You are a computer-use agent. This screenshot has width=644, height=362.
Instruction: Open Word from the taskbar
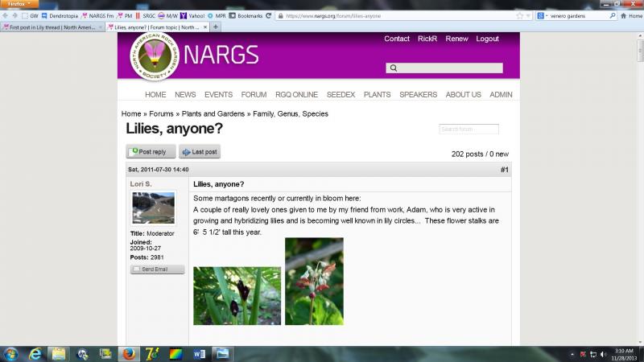[x=198, y=353]
